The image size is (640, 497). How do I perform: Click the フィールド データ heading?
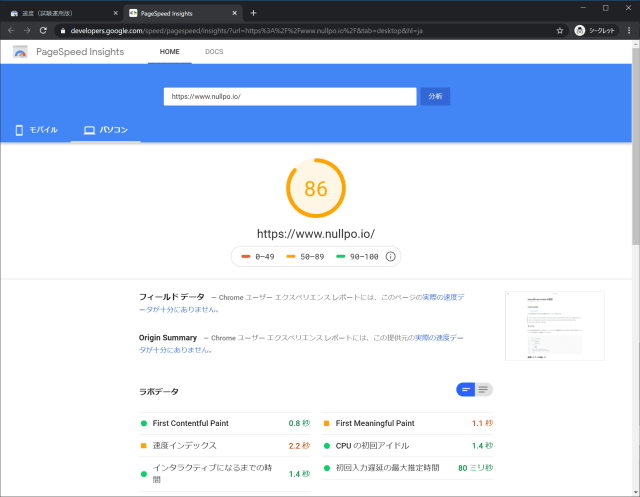tap(172, 297)
